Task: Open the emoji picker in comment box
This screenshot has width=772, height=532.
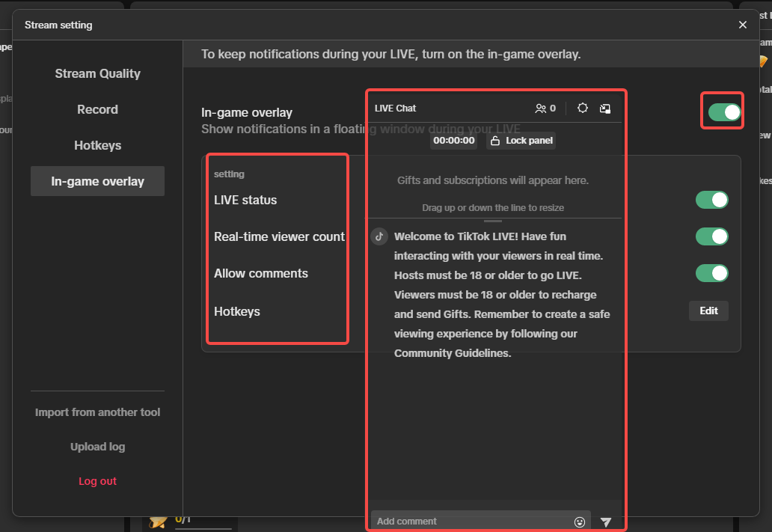Action: pyautogui.click(x=579, y=522)
